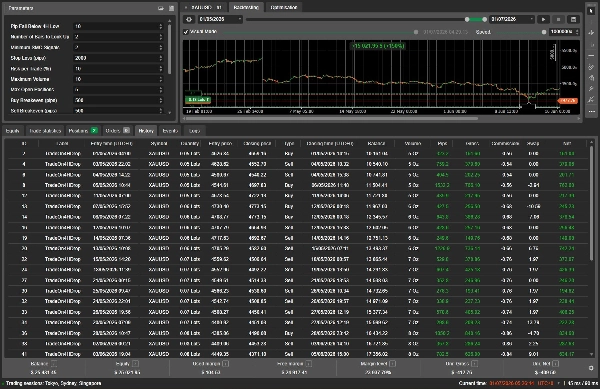Open the Events tab
Viewport: 600px width, 389px height.
tap(170, 131)
